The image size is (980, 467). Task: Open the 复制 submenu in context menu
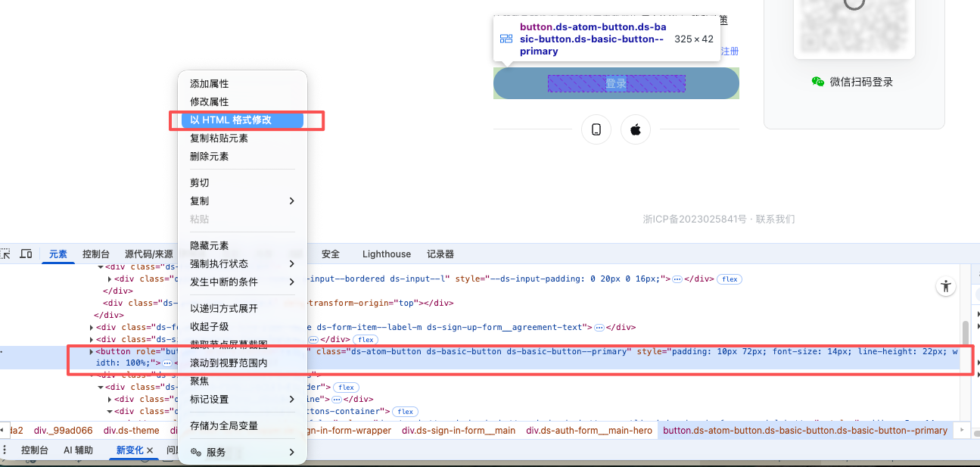242,201
